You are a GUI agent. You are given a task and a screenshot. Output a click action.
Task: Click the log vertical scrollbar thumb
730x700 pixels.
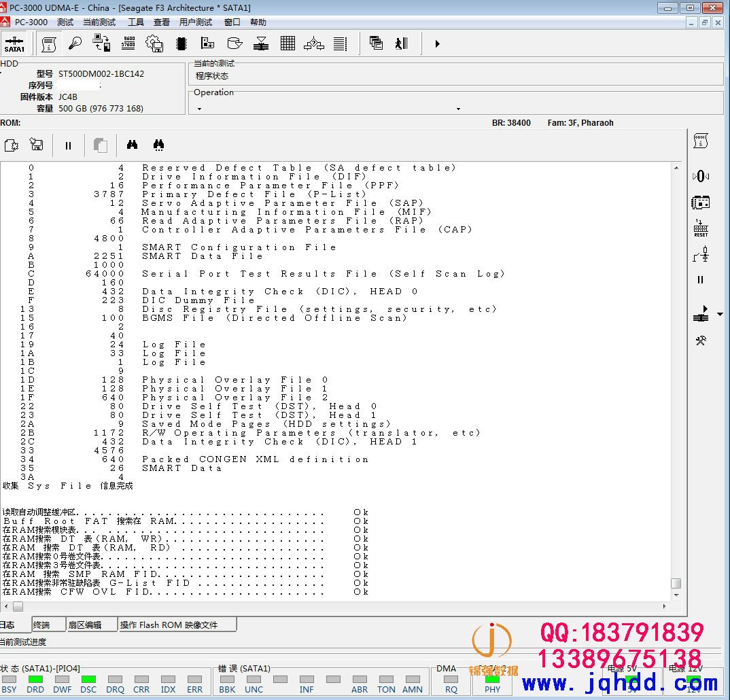coord(676,583)
